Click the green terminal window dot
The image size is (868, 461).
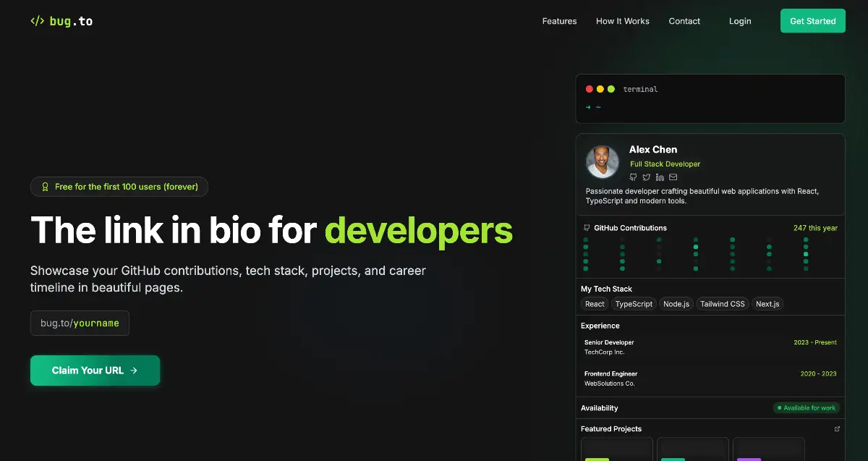click(x=611, y=89)
